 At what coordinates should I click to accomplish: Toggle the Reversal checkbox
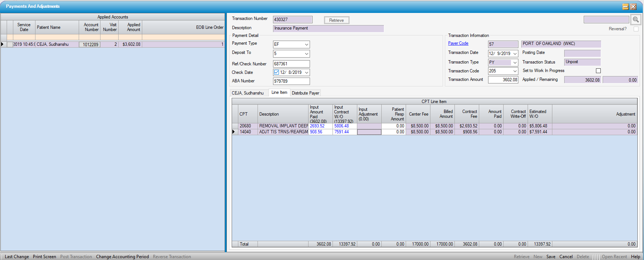pyautogui.click(x=636, y=29)
